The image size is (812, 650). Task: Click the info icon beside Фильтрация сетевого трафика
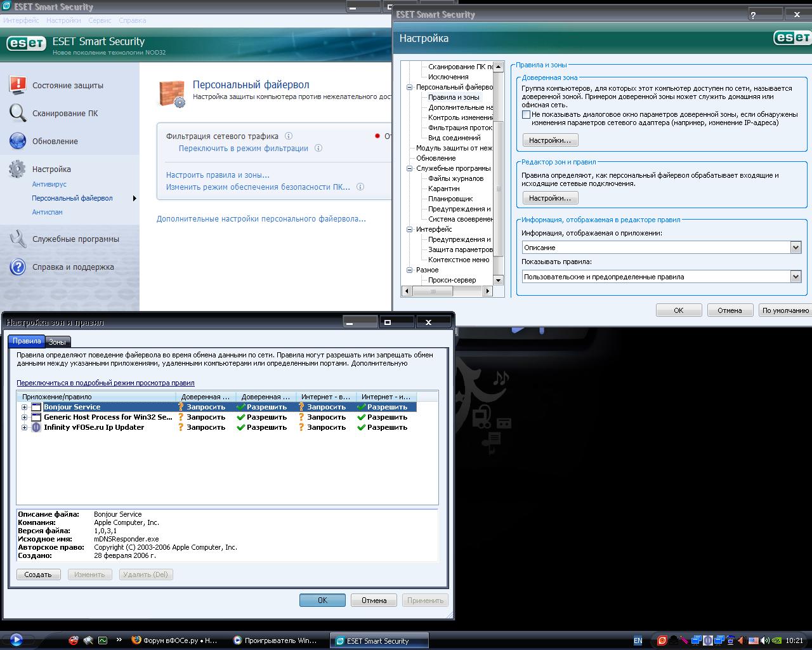coord(289,136)
